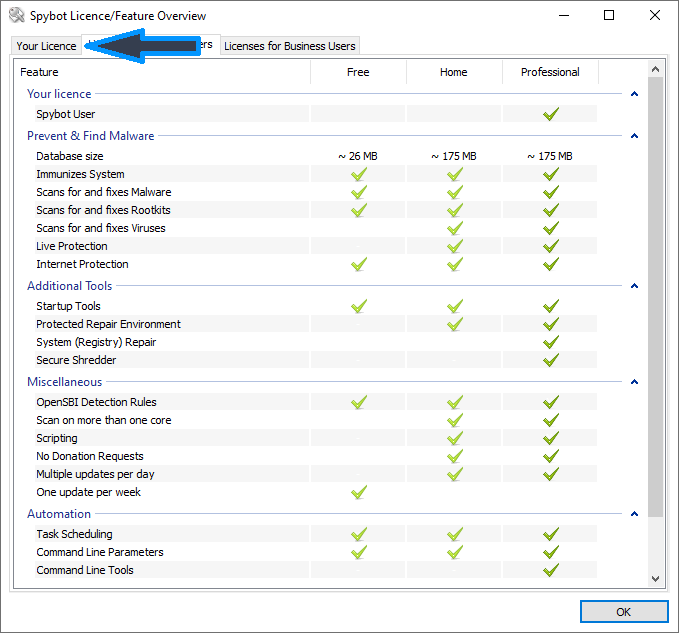
Task: Click Free checkmark for OpenSBI Detection Rules
Action: pos(359,402)
